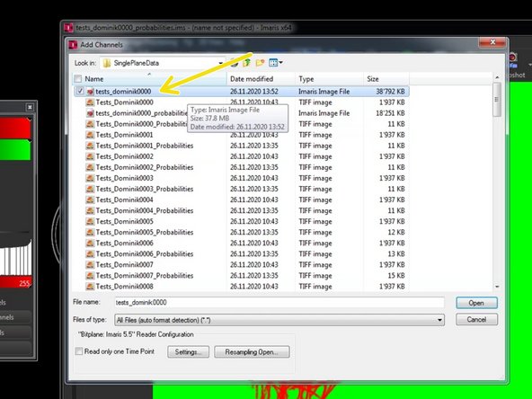This screenshot has height=399, width=532.
Task: Click the file icon of Tests_Dominik0005
Action: [90, 222]
